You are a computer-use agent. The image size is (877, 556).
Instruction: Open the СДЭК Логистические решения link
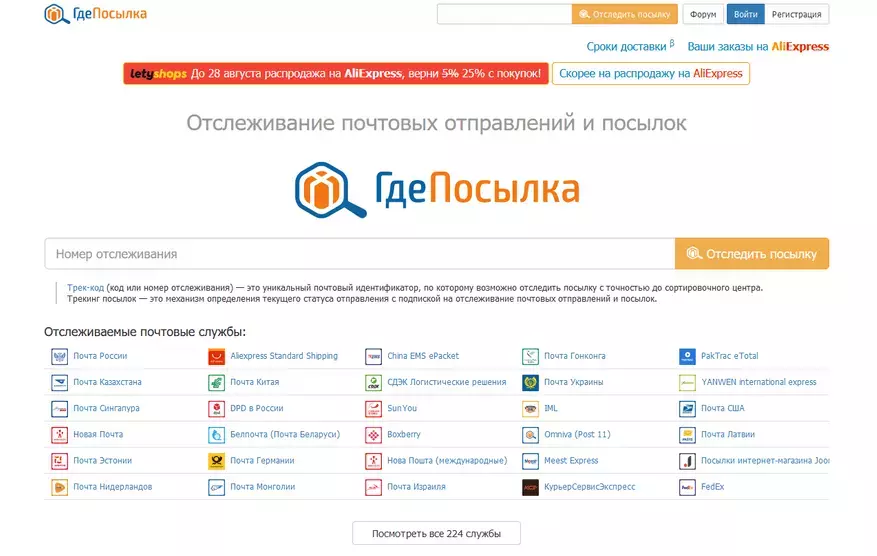[446, 382]
